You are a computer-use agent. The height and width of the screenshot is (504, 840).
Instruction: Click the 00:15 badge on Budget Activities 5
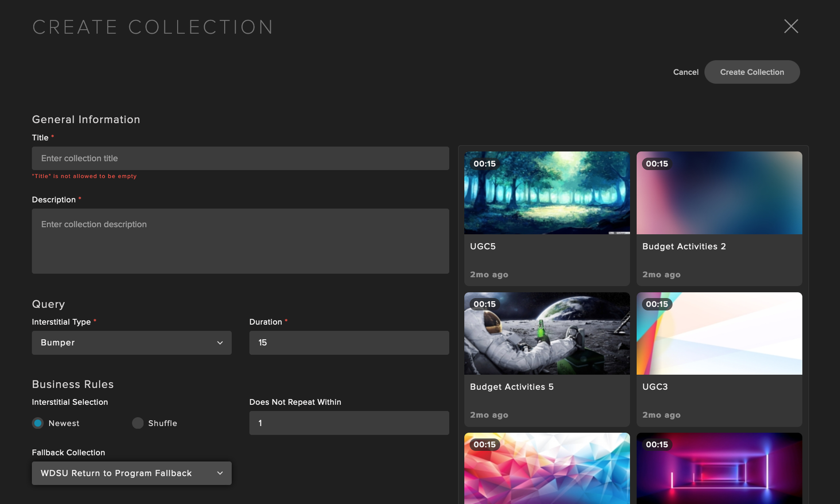(x=485, y=304)
